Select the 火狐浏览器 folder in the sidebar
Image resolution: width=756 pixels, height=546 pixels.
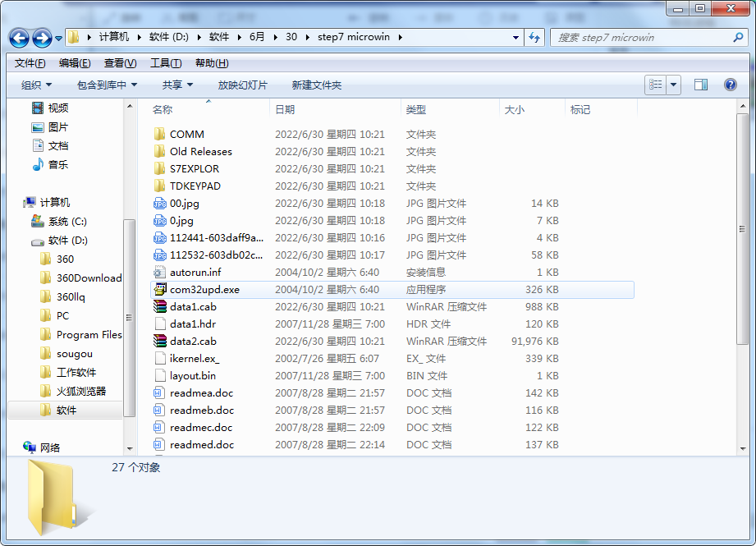pyautogui.click(x=73, y=391)
